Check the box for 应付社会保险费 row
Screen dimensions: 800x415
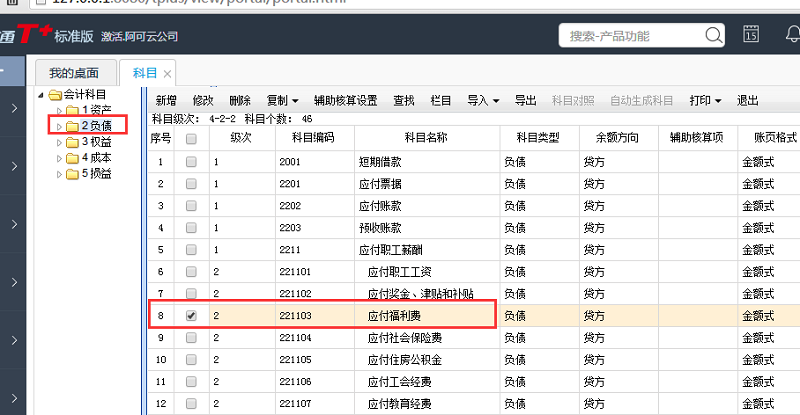click(x=191, y=337)
